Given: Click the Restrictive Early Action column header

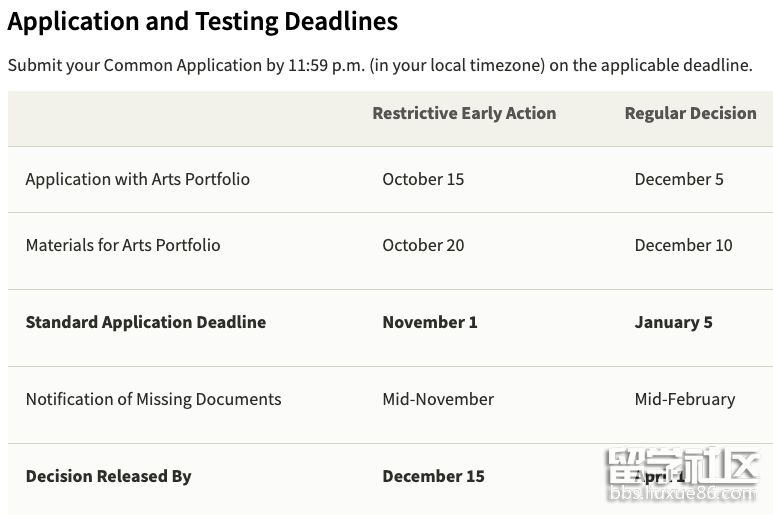Looking at the screenshot, I should point(464,113).
